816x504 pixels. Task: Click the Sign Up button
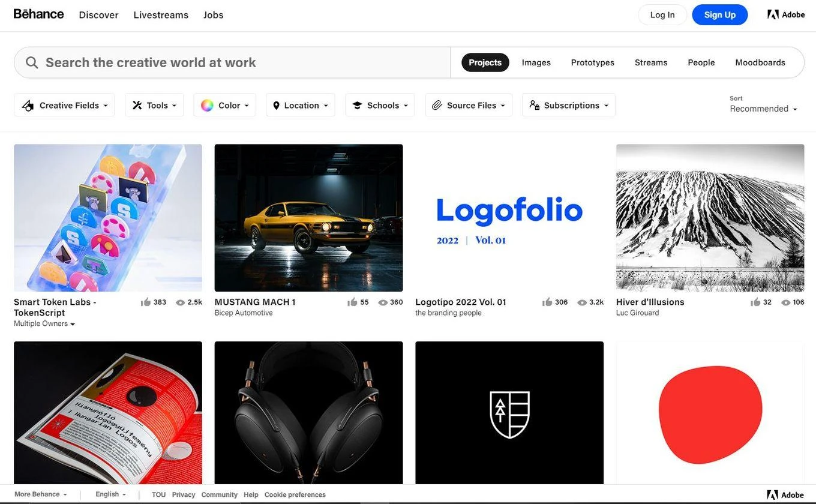coord(720,14)
